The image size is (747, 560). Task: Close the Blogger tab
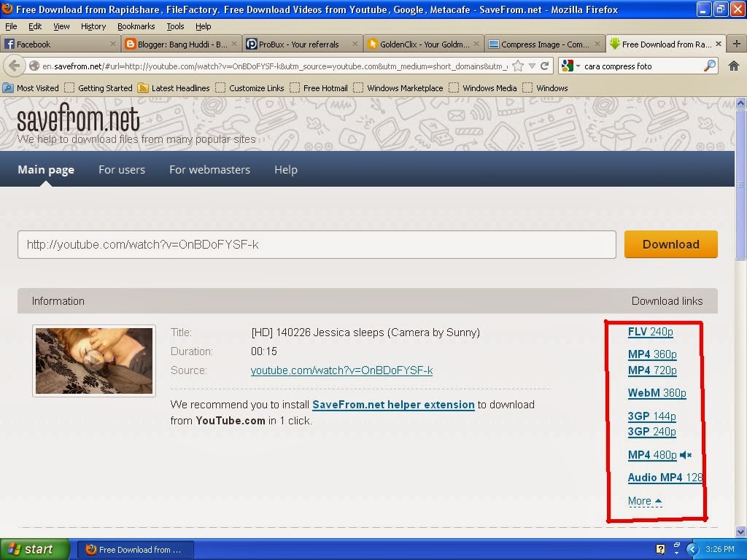click(234, 44)
